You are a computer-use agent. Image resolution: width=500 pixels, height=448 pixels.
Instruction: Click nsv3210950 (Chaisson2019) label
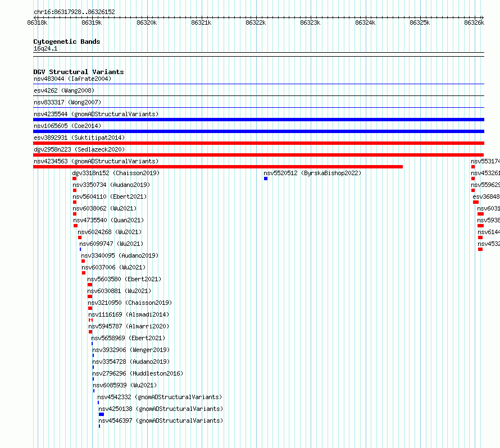point(130,303)
